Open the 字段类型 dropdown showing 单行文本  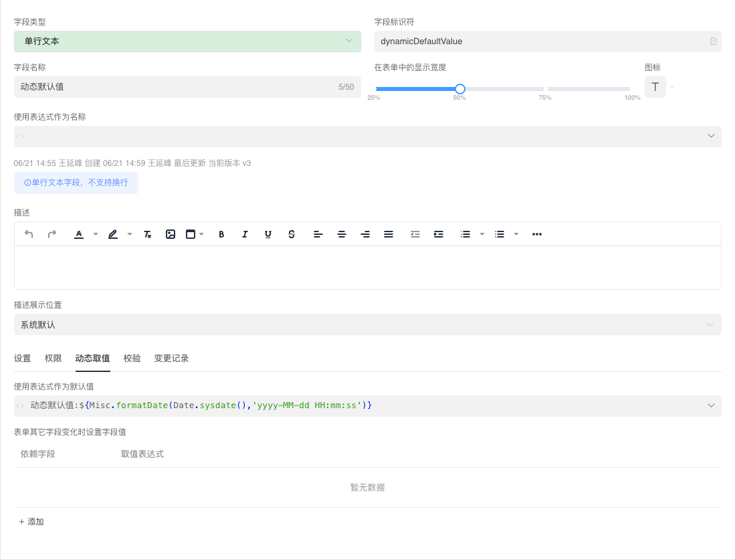[x=187, y=41]
